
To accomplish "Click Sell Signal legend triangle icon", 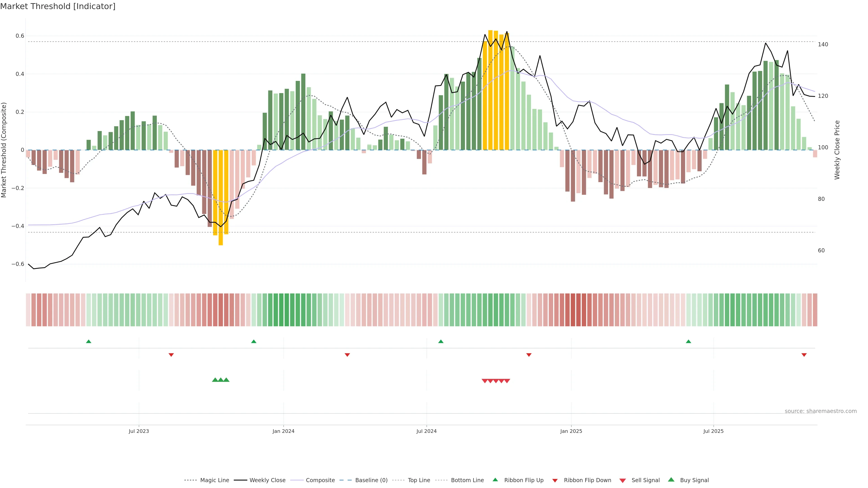I will 623,481.
